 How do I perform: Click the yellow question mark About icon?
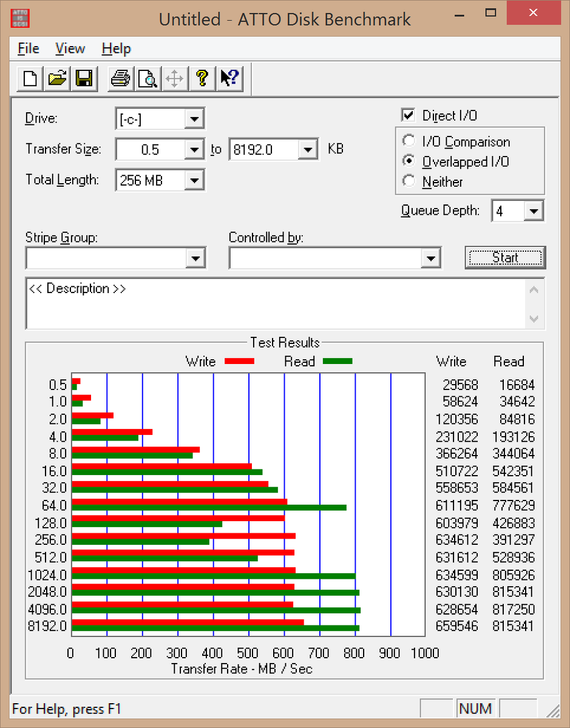click(x=202, y=78)
